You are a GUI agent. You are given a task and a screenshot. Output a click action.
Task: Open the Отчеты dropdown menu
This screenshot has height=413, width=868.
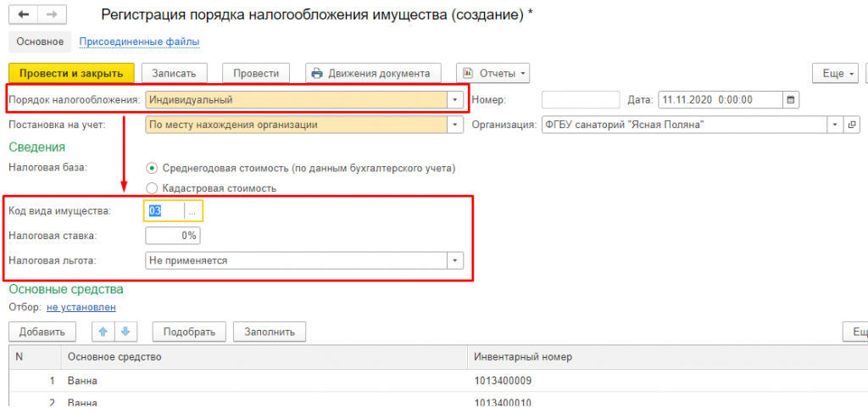pyautogui.click(x=492, y=74)
